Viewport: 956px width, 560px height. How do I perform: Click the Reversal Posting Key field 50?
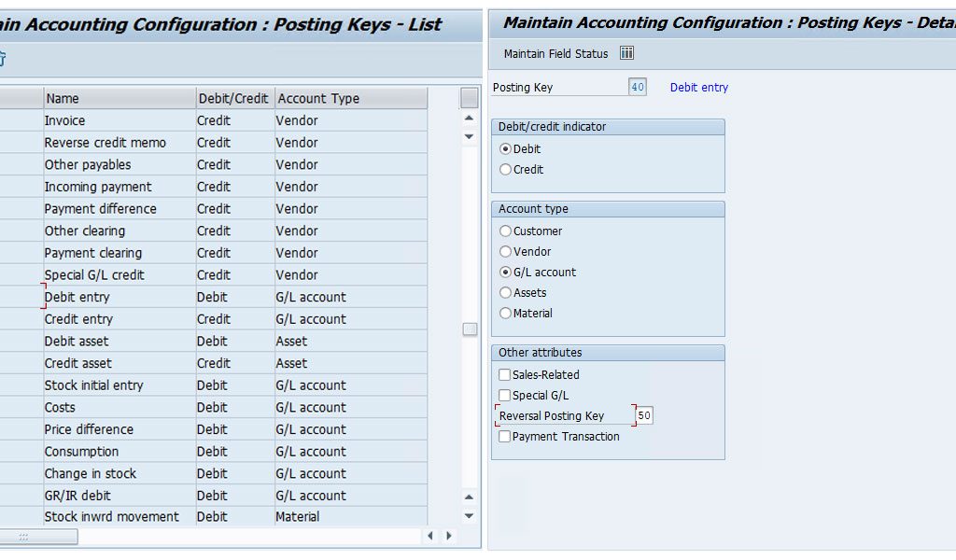[x=644, y=415]
